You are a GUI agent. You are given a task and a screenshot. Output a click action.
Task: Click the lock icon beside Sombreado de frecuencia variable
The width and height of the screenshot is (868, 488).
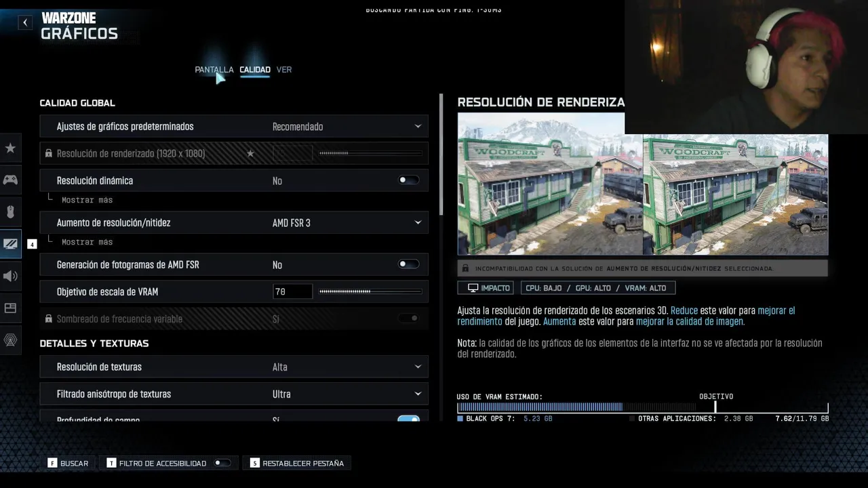[x=48, y=319]
